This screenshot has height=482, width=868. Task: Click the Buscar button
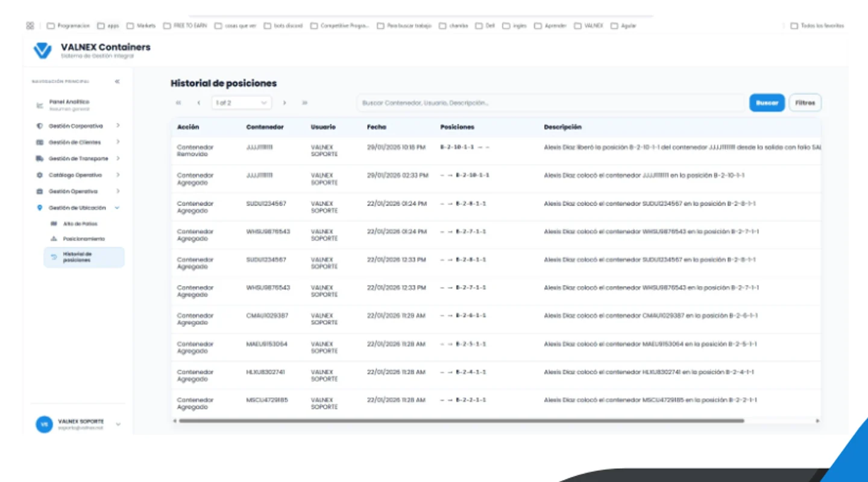coord(767,103)
